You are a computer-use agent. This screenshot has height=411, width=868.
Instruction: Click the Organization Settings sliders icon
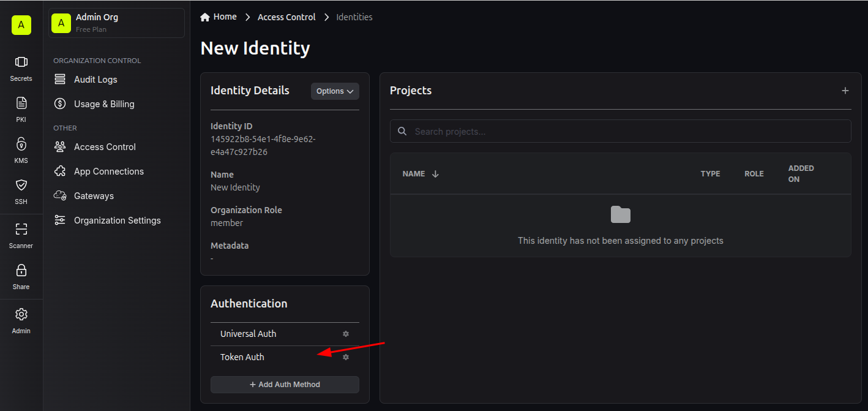[x=60, y=221]
